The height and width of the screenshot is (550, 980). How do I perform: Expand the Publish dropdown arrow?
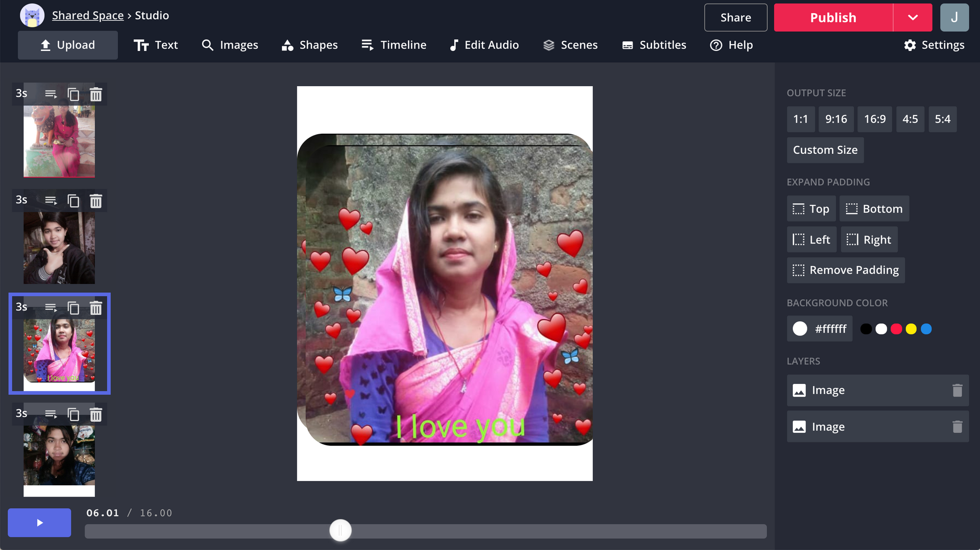pyautogui.click(x=912, y=18)
